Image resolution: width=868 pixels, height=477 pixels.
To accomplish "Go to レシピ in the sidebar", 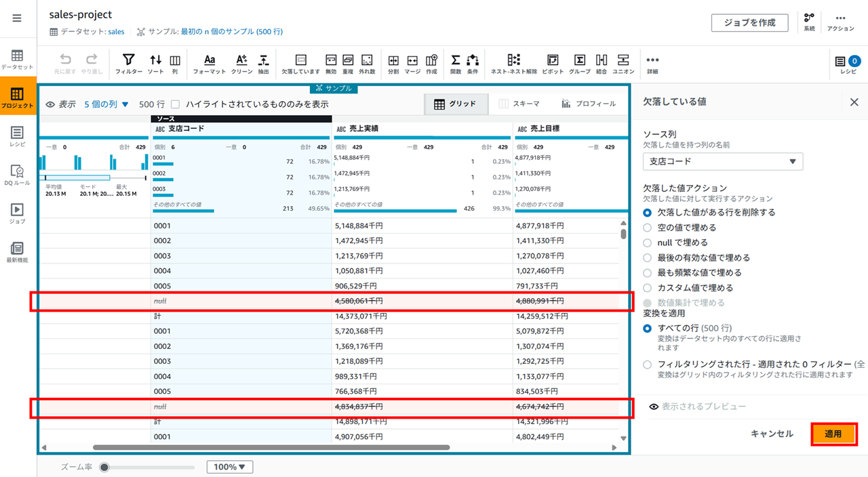I will (17, 136).
